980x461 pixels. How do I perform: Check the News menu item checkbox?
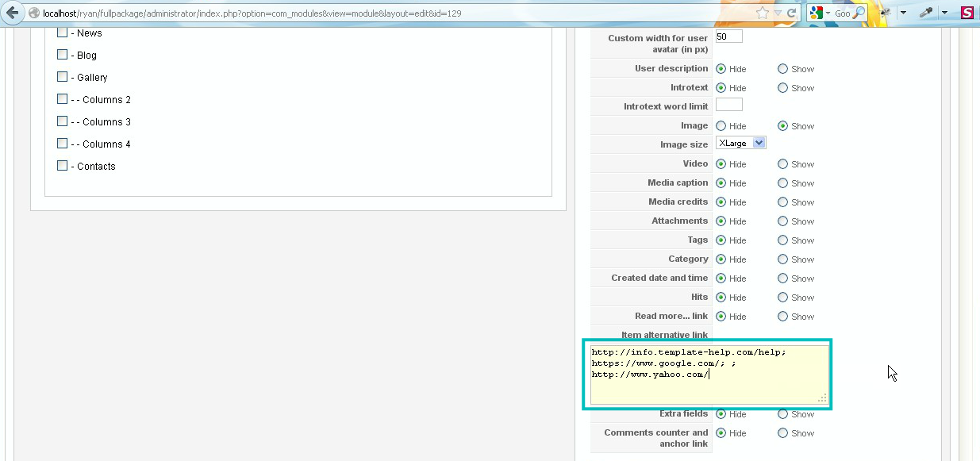(x=63, y=33)
